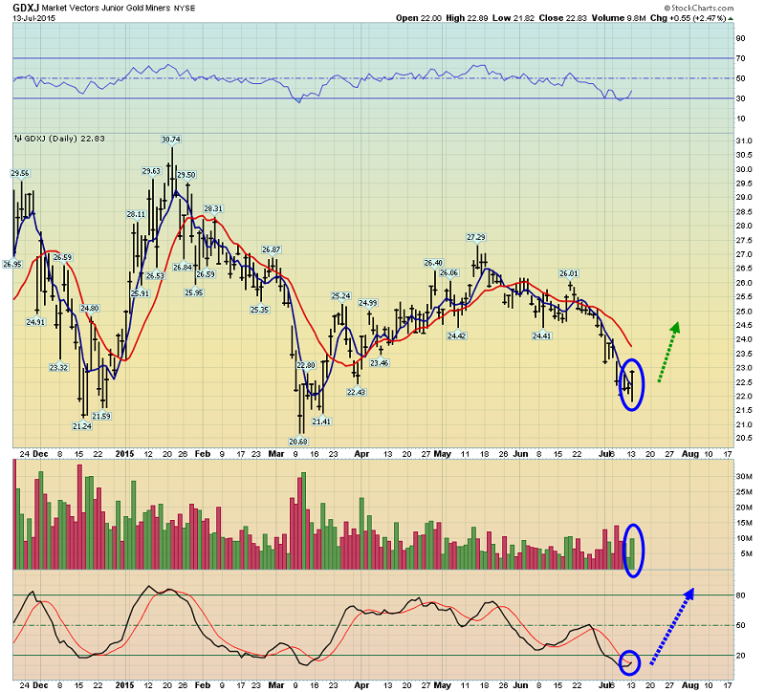Screen dimensions: 765x692
Task: Click the 24.80 price label
Action: [90, 308]
